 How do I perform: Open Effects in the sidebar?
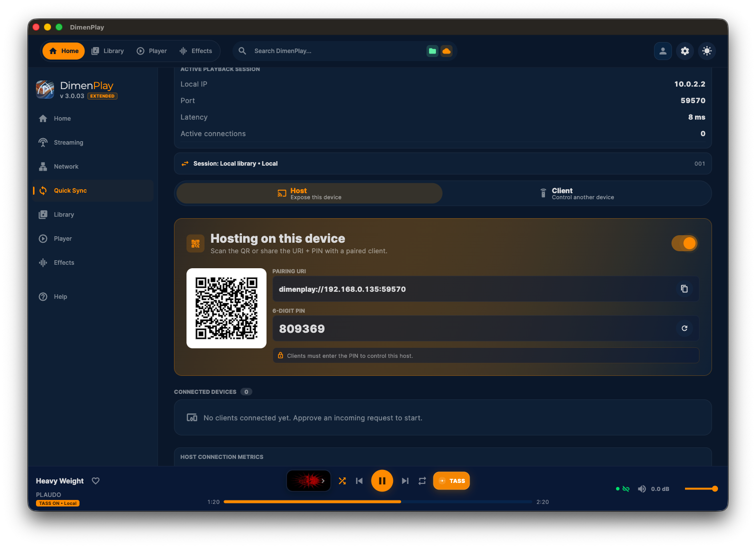(93, 263)
